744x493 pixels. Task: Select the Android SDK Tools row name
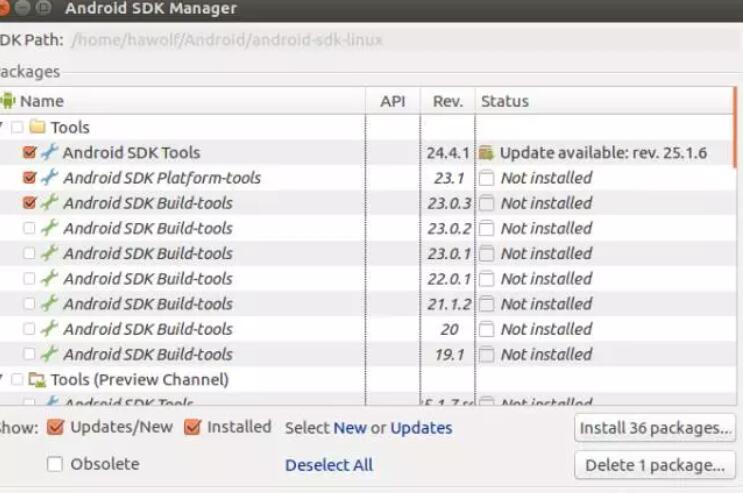coord(131,152)
